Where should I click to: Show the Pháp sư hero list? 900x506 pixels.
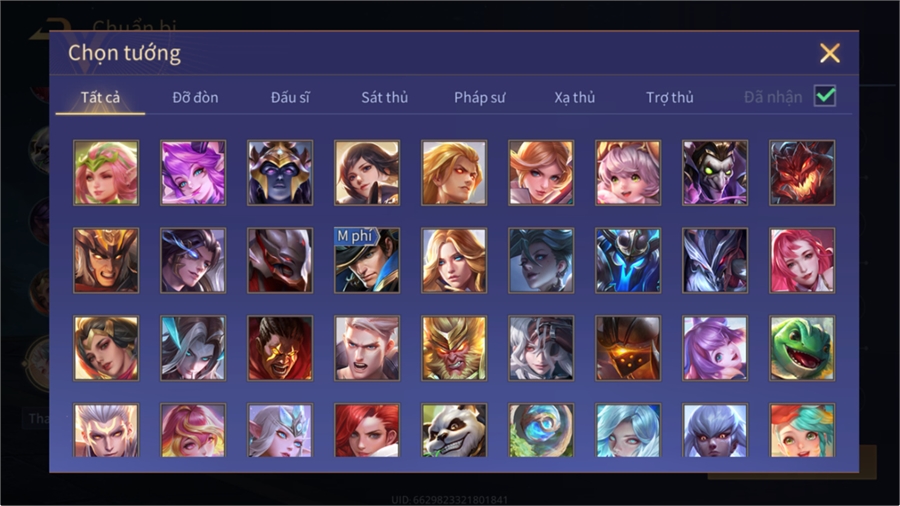[x=479, y=98]
